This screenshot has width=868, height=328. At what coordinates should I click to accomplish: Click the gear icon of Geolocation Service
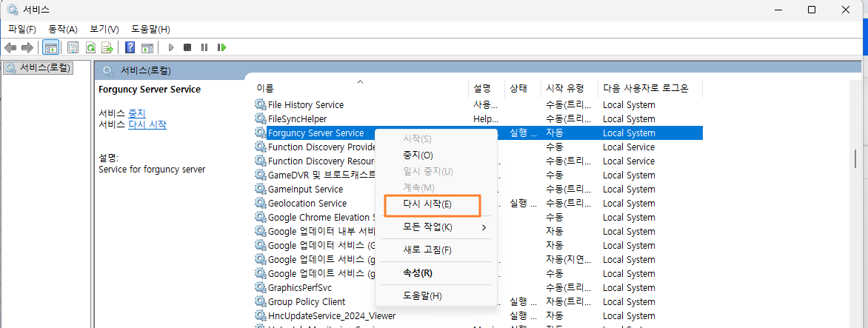260,203
